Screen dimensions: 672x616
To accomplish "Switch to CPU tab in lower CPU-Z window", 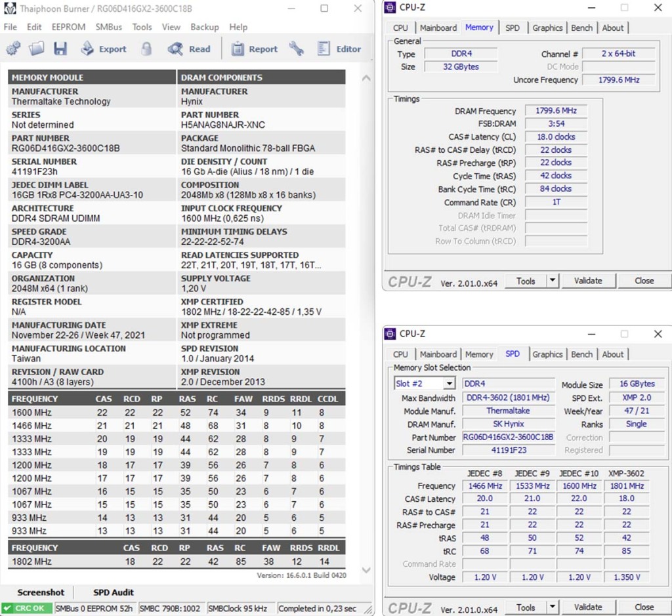I will pyautogui.click(x=400, y=354).
